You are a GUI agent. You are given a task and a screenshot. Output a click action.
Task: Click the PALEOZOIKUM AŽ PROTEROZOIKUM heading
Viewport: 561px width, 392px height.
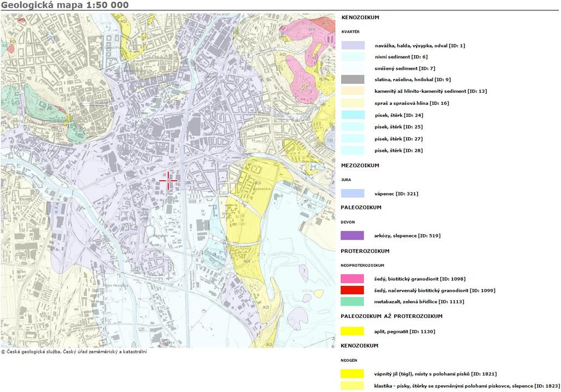click(392, 316)
